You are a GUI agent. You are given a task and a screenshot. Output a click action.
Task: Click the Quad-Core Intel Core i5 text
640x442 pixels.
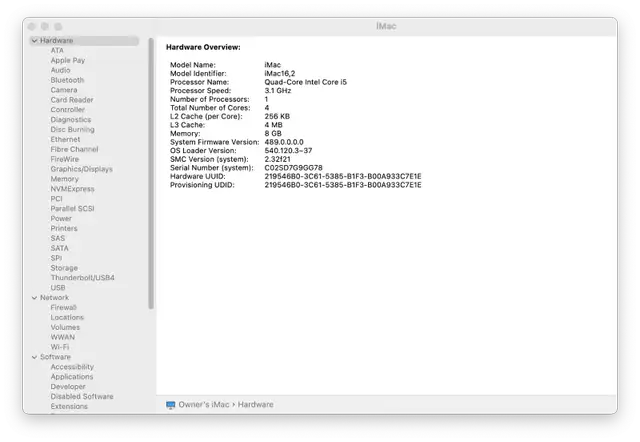[305, 82]
